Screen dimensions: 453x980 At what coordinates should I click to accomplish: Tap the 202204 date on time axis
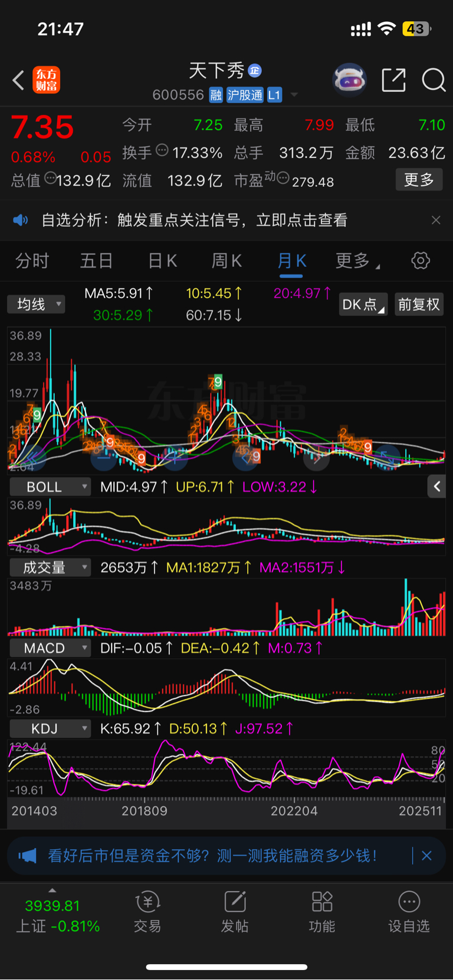click(x=294, y=811)
